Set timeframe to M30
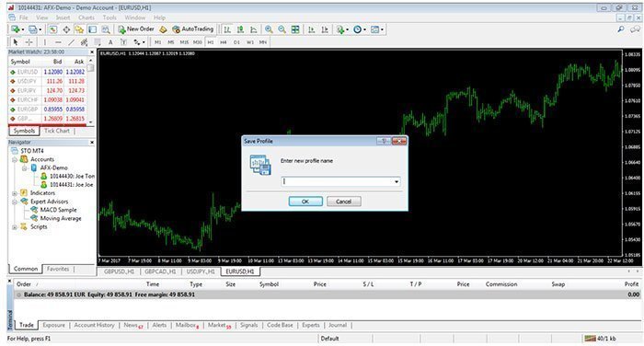 pos(198,42)
